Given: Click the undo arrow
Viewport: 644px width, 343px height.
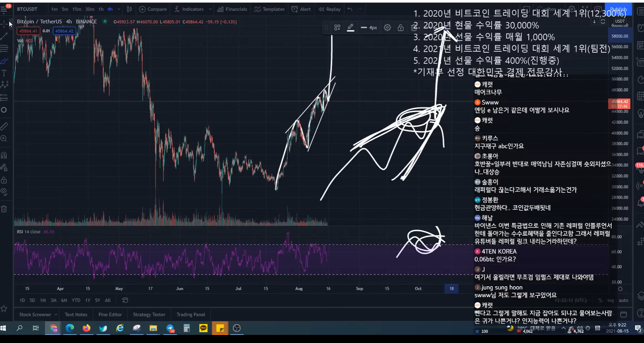Looking at the screenshot, I should pos(350,9).
